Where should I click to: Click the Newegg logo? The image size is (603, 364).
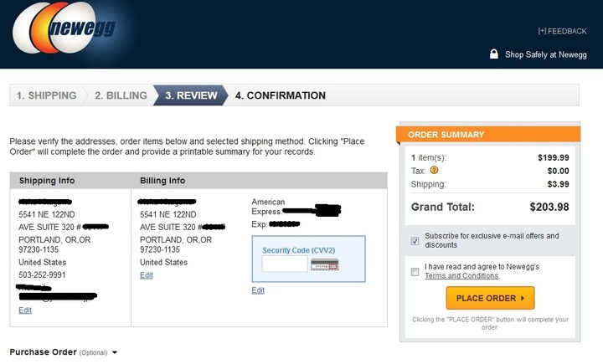pos(64,28)
